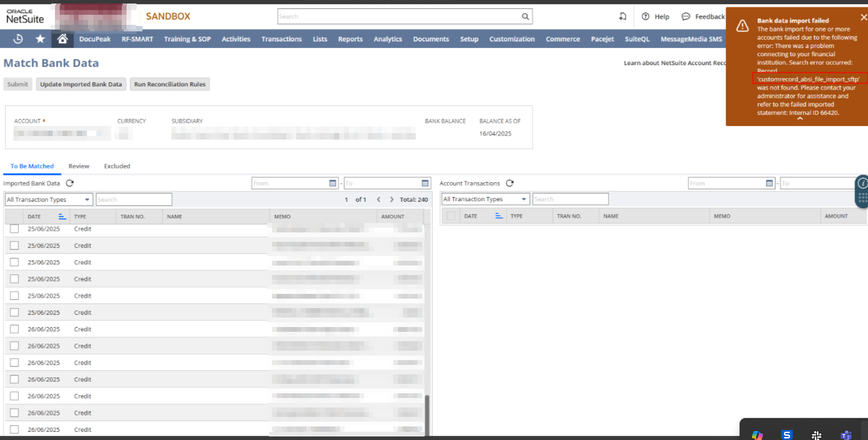Open the Transactions menu

click(281, 39)
